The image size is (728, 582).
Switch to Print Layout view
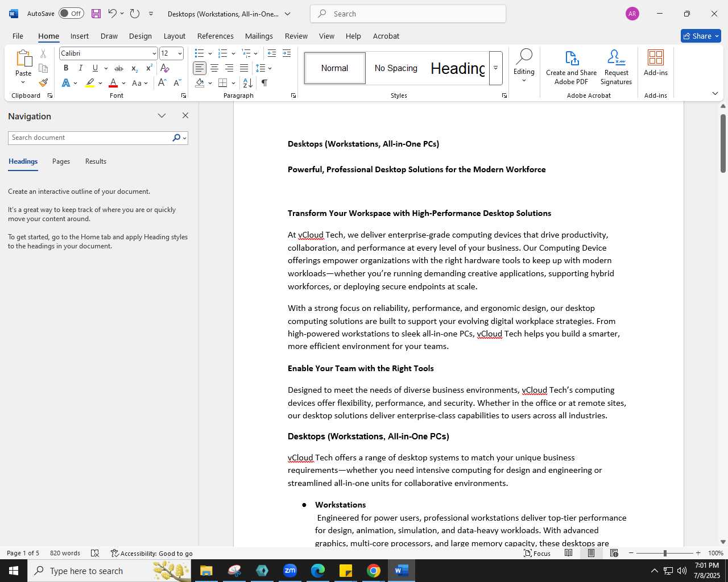pyautogui.click(x=591, y=553)
